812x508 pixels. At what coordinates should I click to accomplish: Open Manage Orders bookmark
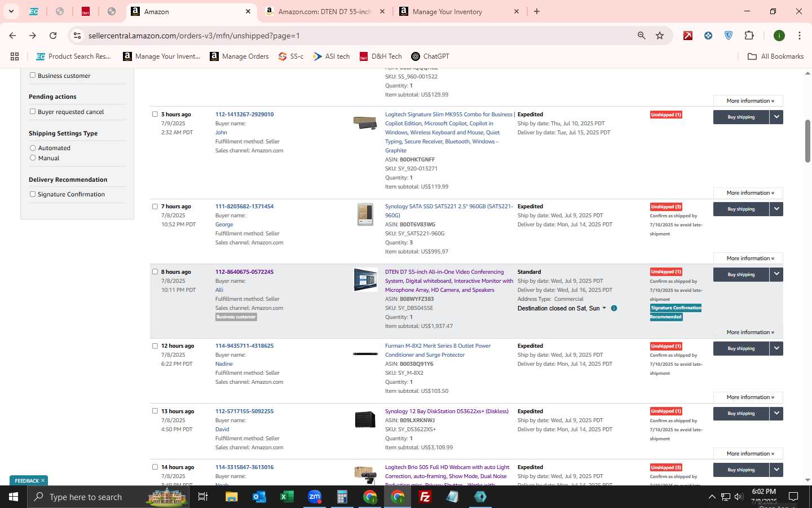pos(239,56)
